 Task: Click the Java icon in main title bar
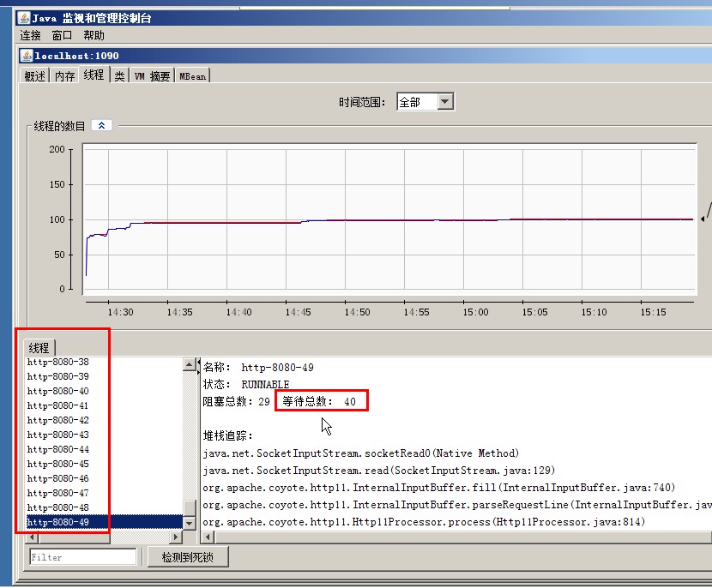pyautogui.click(x=24, y=18)
